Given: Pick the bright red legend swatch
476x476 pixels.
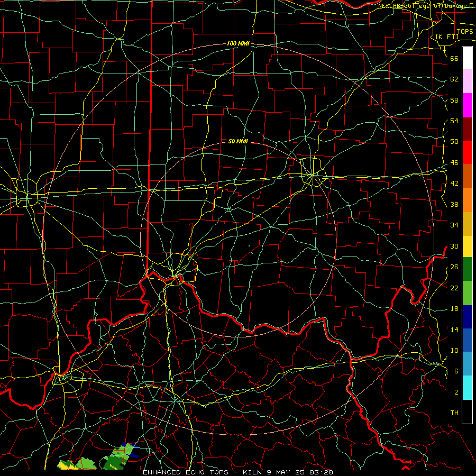Looking at the screenshot, I should click(467, 152).
